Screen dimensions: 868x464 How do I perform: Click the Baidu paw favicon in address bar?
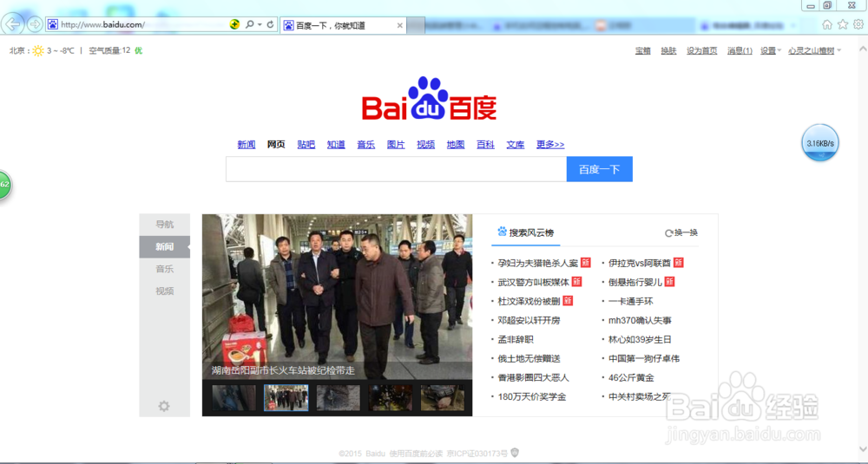pos(53,24)
